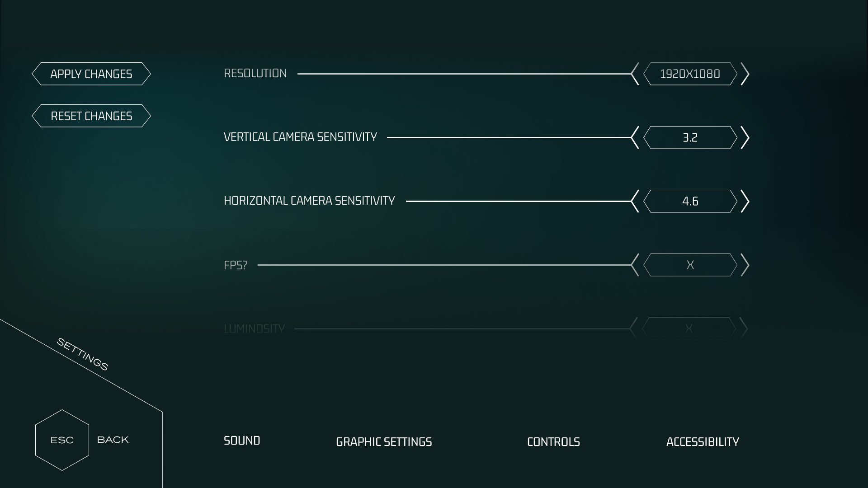The width and height of the screenshot is (868, 488).
Task: Select the 1920X1080 resolution value box
Action: [x=690, y=74]
